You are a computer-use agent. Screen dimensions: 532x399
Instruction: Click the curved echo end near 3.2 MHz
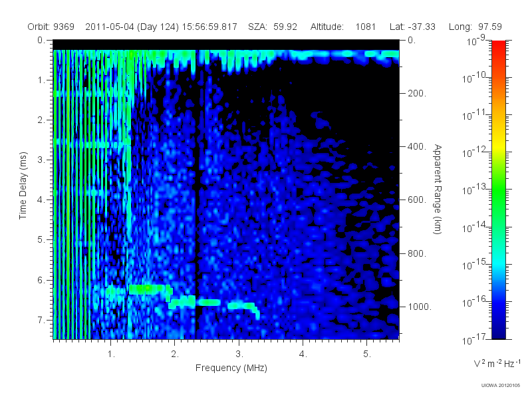(x=255, y=311)
